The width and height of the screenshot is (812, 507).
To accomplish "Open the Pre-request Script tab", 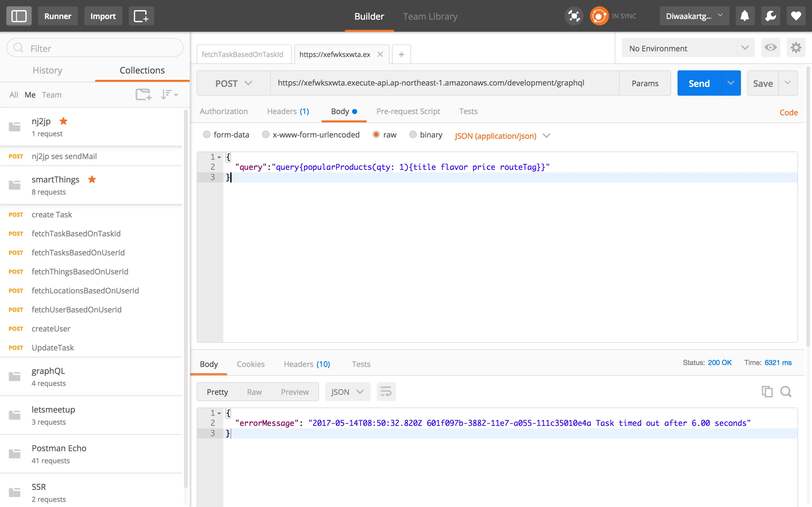I will pos(408,111).
